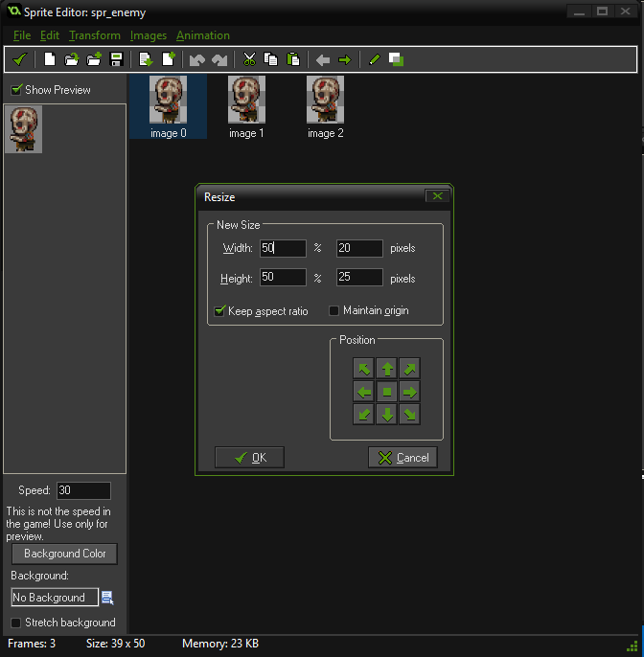Screen dimensions: 644x657
Task: Open the Edit menu
Action: 50,35
